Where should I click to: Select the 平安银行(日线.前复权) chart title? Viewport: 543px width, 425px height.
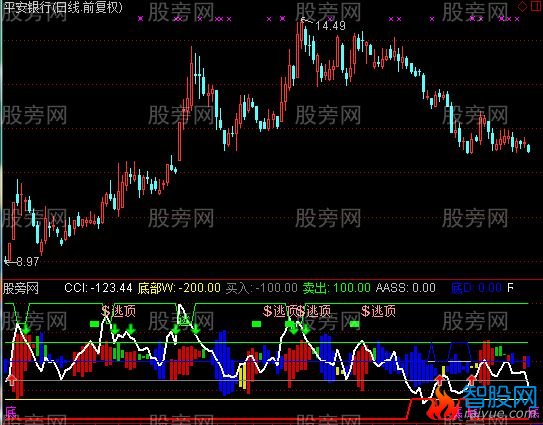[x=62, y=8]
